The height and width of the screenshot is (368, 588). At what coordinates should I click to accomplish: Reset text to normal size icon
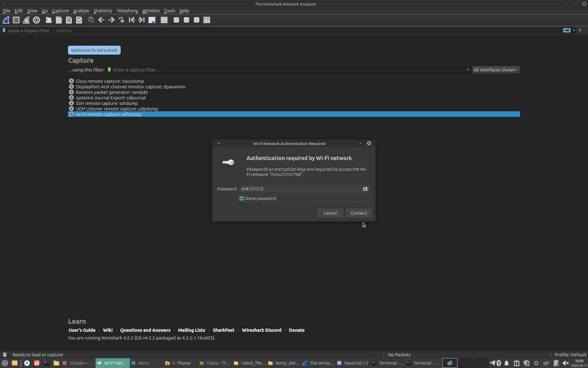pos(197,20)
